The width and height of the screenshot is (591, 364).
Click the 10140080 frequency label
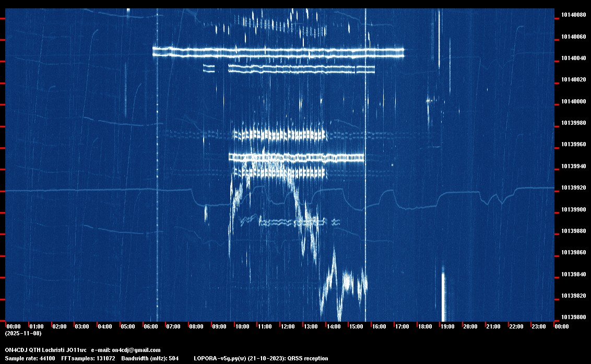(574, 15)
